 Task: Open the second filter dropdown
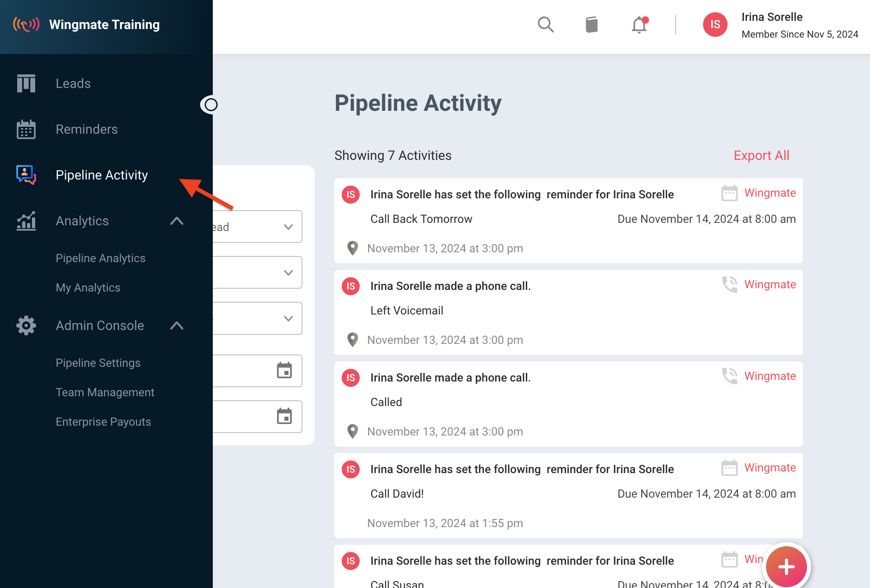tap(257, 272)
